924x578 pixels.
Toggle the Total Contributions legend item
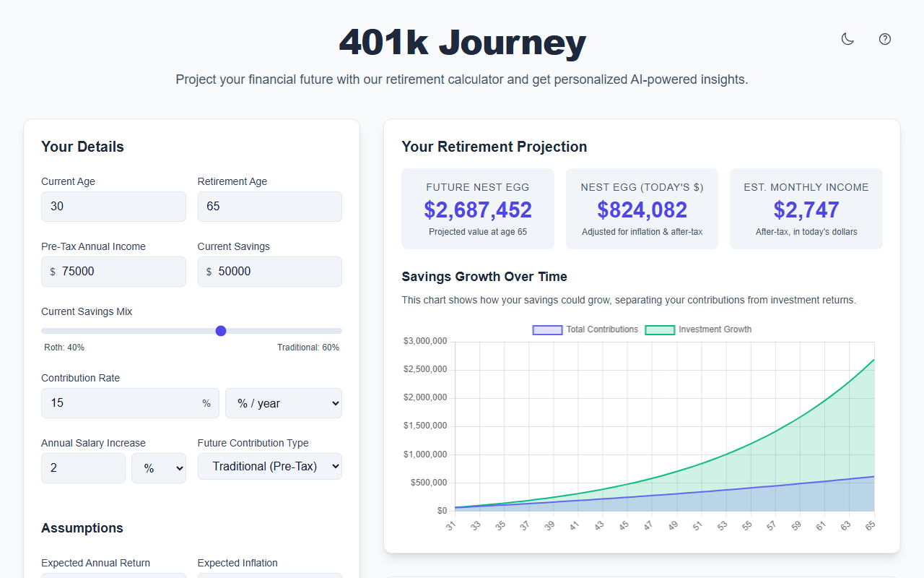585,329
